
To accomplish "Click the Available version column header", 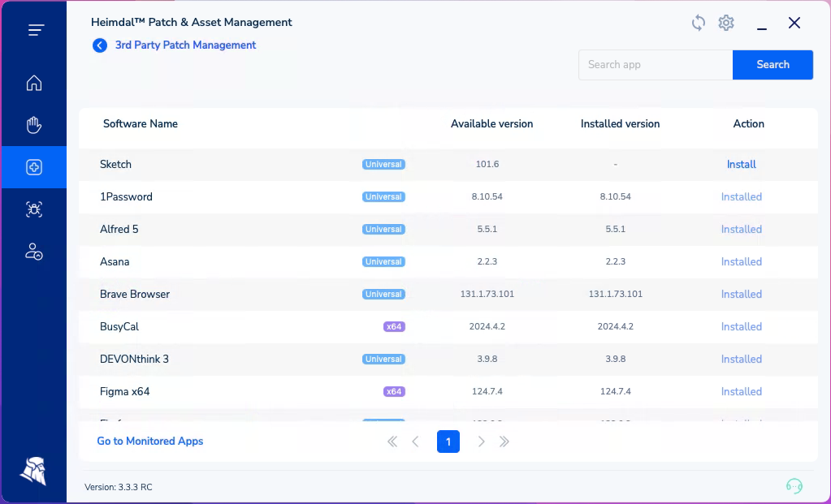I will pyautogui.click(x=491, y=124).
